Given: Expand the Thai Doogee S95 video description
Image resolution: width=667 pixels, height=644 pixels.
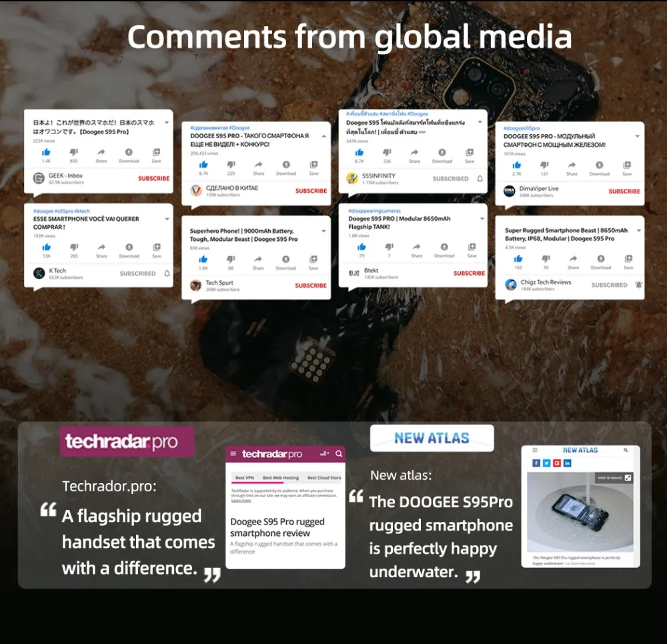Looking at the screenshot, I should pos(480,122).
